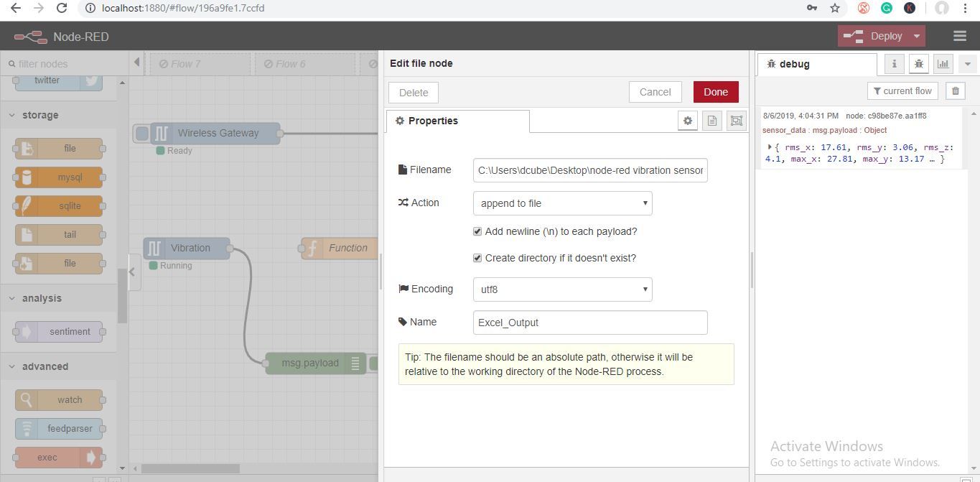
Task: Toggle Create directory if it doesn't exist
Action: point(477,258)
